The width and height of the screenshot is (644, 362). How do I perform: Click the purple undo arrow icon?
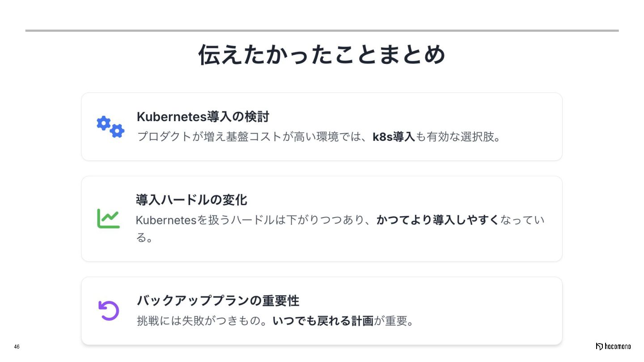pos(109,311)
